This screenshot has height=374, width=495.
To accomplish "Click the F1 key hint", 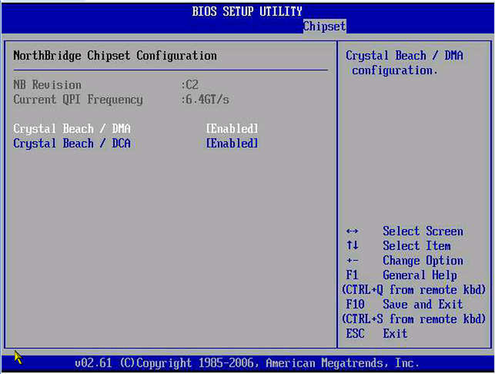I will pos(352,275).
